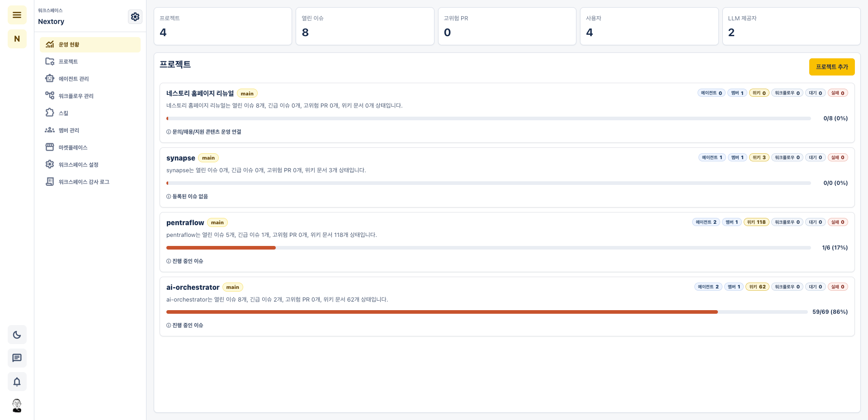The width and height of the screenshot is (868, 420).
Task: Click the pentraflow progress bar
Action: pyautogui.click(x=488, y=248)
